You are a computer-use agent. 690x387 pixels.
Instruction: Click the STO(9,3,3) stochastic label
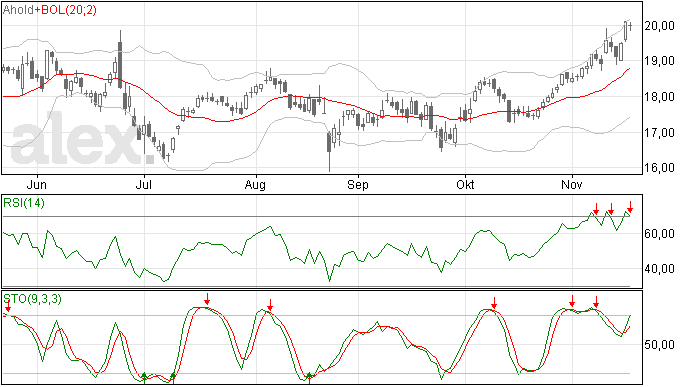(x=32, y=299)
